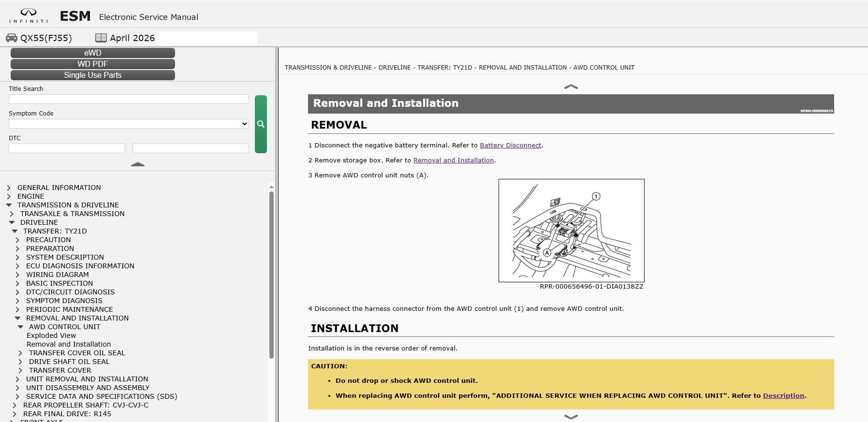Click the Infiniti logo
The height and width of the screenshot is (422, 868).
[x=29, y=16]
